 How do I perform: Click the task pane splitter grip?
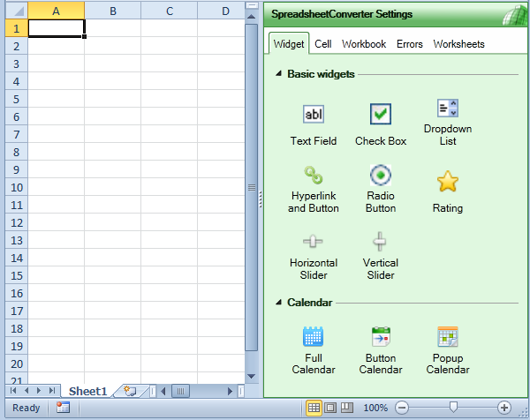[x=261, y=199]
